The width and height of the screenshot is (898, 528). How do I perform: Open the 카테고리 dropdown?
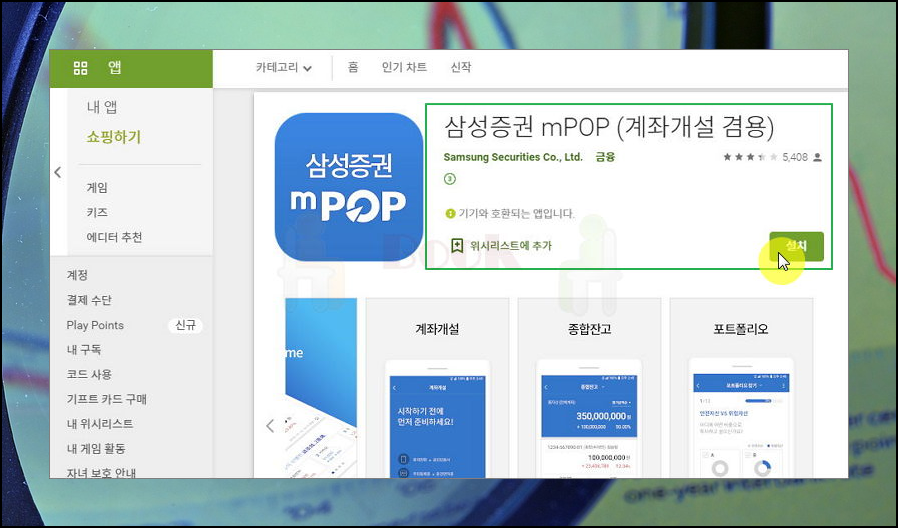[x=283, y=68]
